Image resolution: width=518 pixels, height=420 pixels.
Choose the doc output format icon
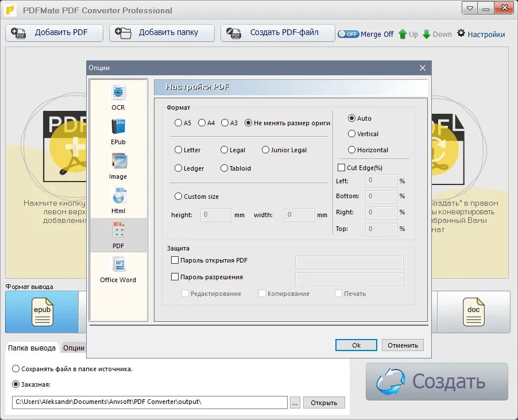pyautogui.click(x=473, y=311)
